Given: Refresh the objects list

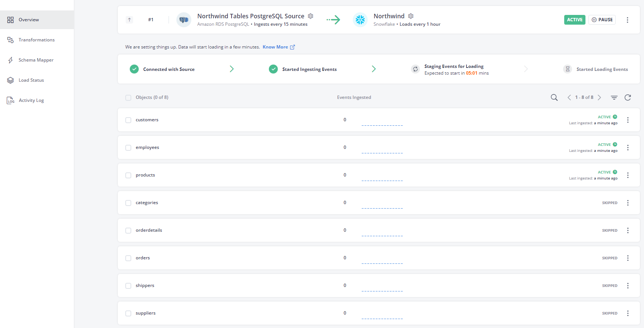Looking at the screenshot, I should point(628,97).
